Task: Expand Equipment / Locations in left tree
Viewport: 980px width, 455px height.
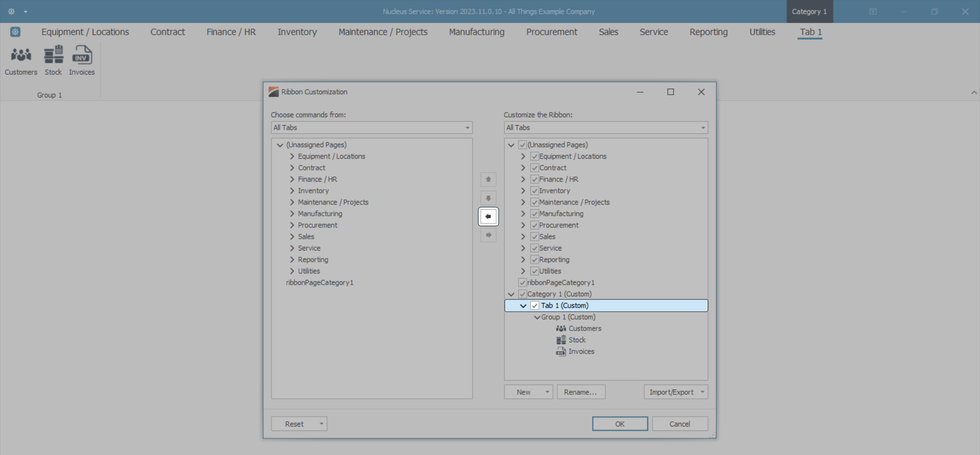Action: pos(292,157)
